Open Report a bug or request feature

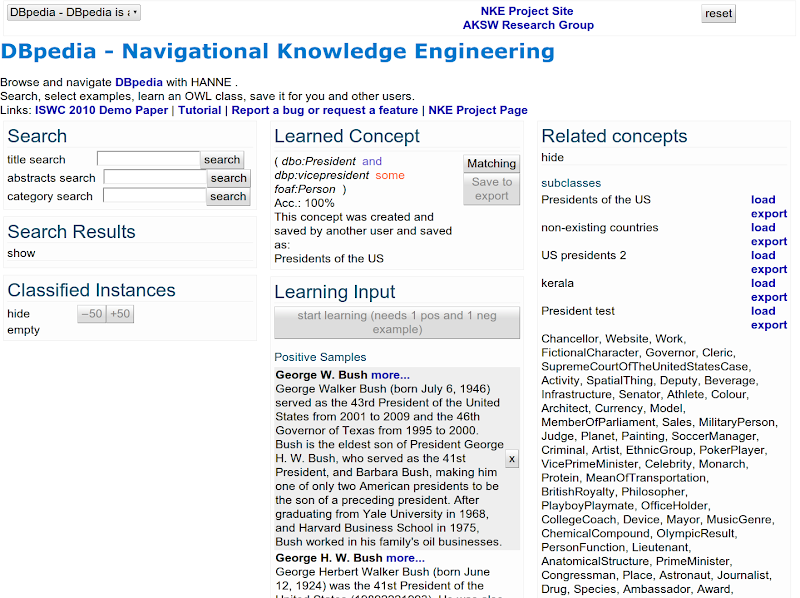point(324,110)
